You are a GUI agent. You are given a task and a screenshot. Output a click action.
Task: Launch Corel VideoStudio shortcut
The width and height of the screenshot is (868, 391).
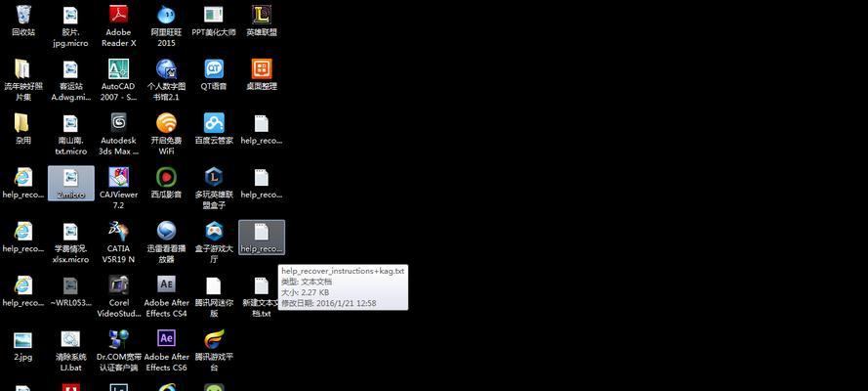pos(118,297)
